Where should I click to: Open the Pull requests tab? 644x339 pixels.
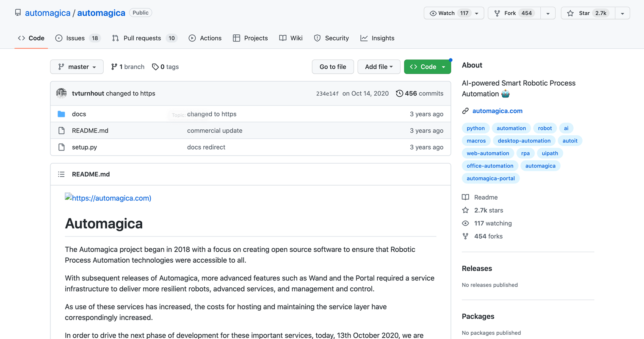[144, 38]
